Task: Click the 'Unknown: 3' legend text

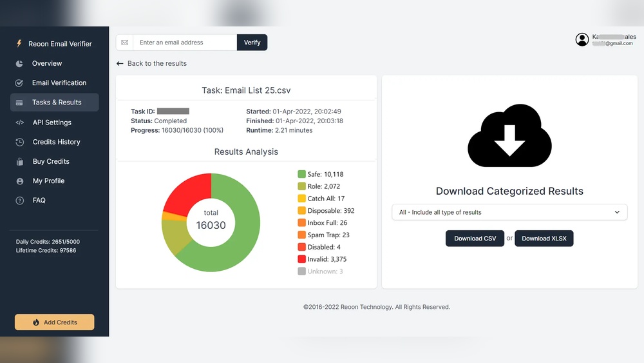Action: click(x=325, y=271)
